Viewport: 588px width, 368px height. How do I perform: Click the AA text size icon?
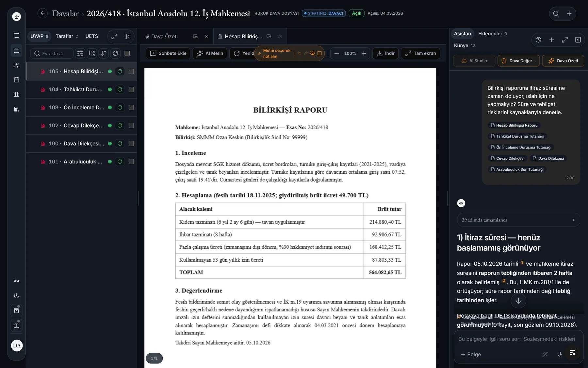point(17,281)
